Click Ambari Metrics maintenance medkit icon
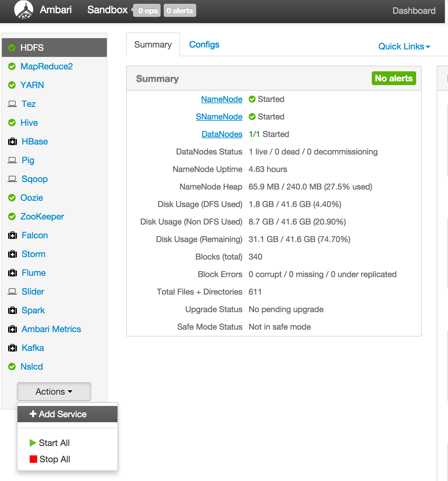 [x=12, y=329]
